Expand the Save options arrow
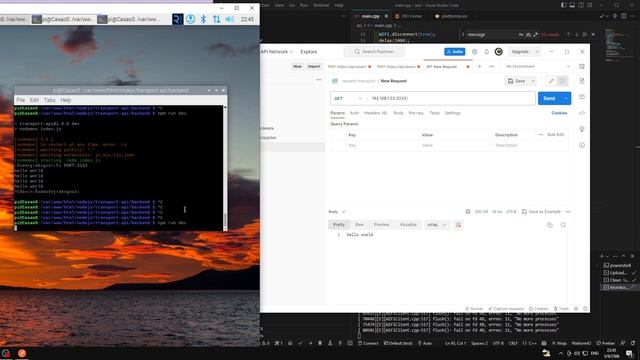This screenshot has width=640, height=360. pyautogui.click(x=533, y=81)
